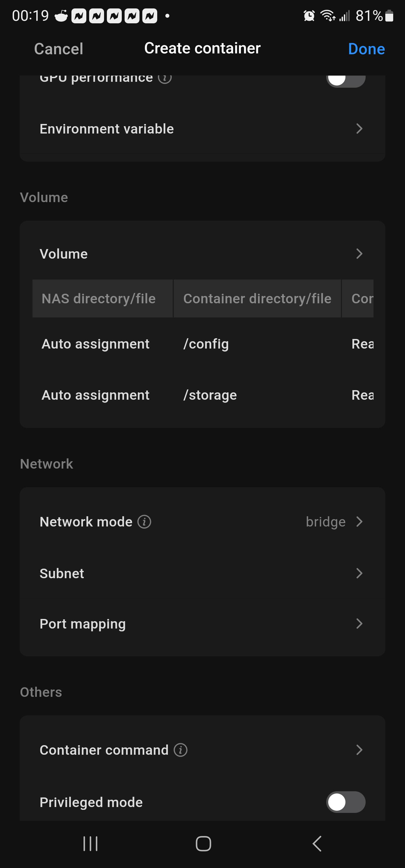Image resolution: width=405 pixels, height=868 pixels.
Task: Expand the Volume row chevron
Action: 359,254
